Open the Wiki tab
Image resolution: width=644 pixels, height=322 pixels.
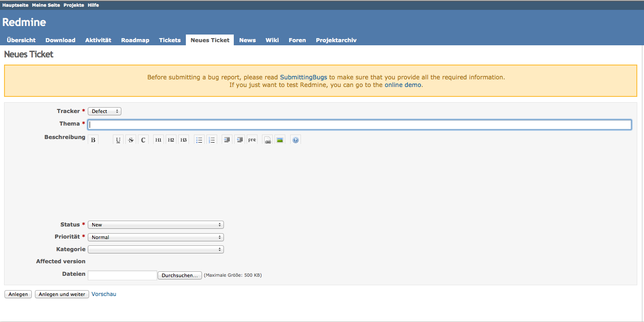[x=272, y=40]
